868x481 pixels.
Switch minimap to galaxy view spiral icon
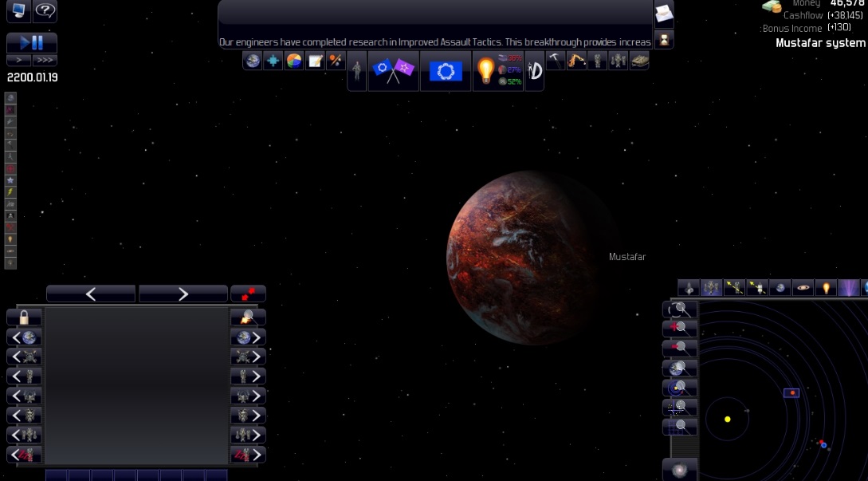(679, 469)
